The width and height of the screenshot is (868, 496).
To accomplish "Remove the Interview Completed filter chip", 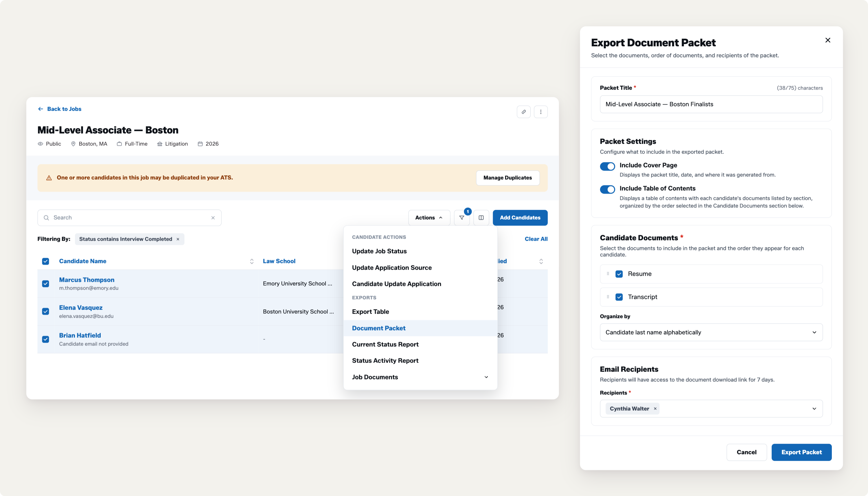I will click(178, 239).
